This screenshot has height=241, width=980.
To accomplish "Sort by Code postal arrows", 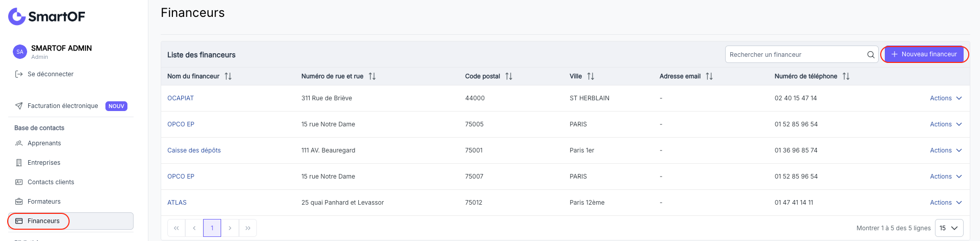I will coord(509,76).
